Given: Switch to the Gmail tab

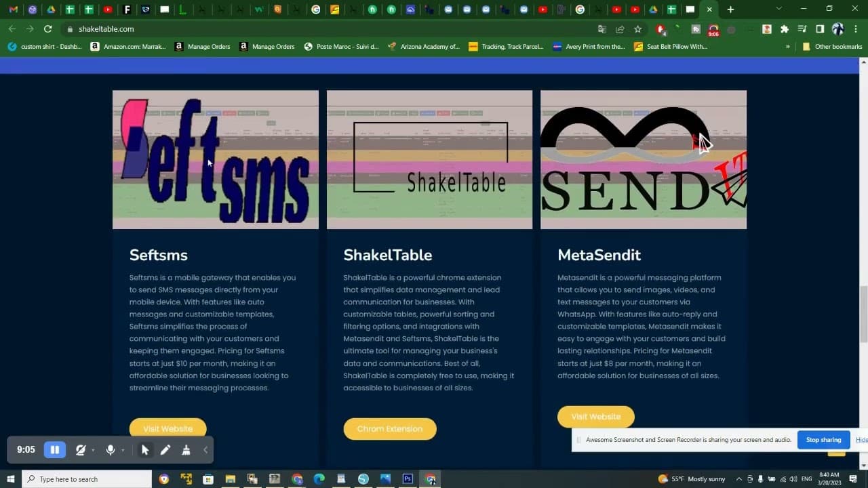Looking at the screenshot, I should pos(13,9).
